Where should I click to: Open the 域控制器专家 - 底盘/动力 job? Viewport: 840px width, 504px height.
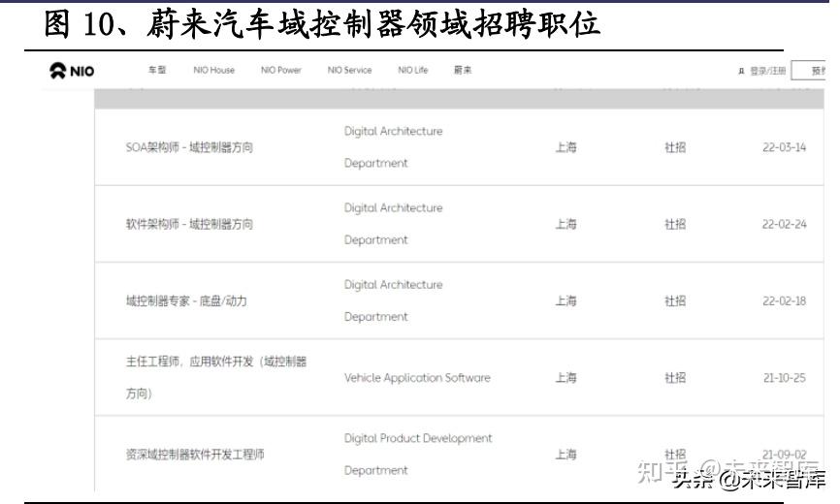point(186,300)
